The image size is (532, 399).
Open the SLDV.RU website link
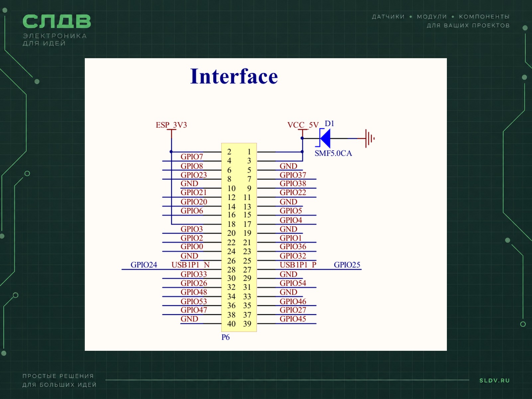coord(494,380)
